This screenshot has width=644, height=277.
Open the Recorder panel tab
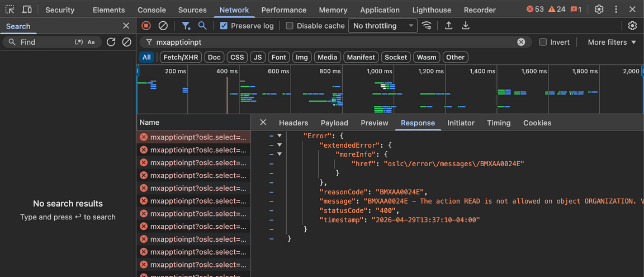pos(480,10)
